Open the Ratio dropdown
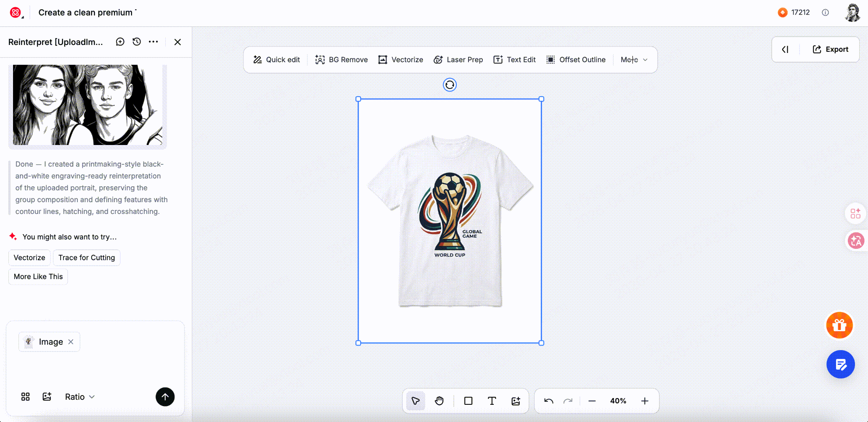The height and width of the screenshot is (422, 868). [x=80, y=397]
